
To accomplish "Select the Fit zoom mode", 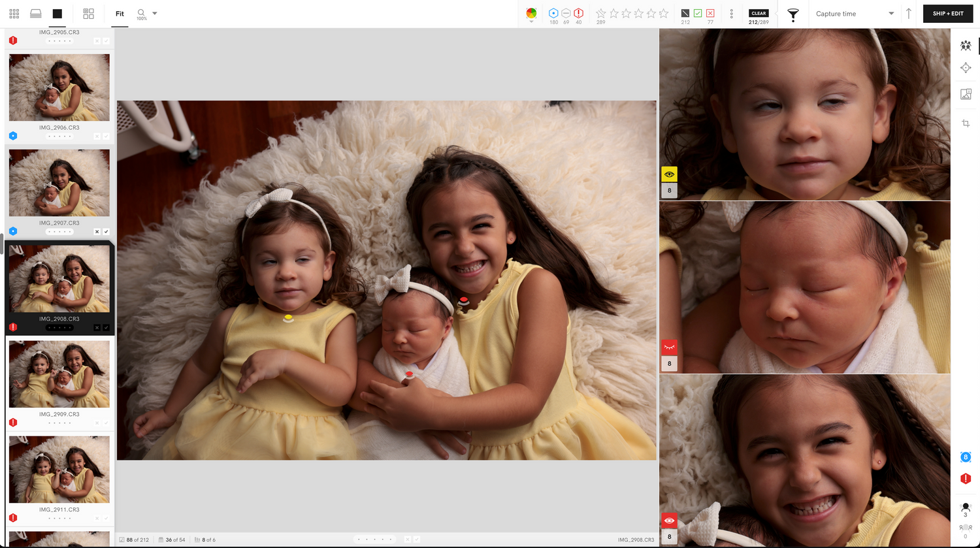I will (x=120, y=14).
